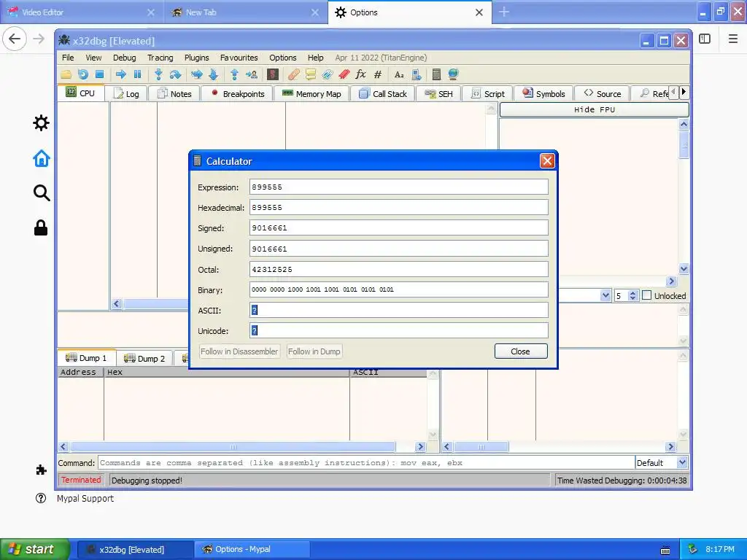Open Patches with the band-aid icon
Viewport: 747px width, 560px height.
[293, 74]
